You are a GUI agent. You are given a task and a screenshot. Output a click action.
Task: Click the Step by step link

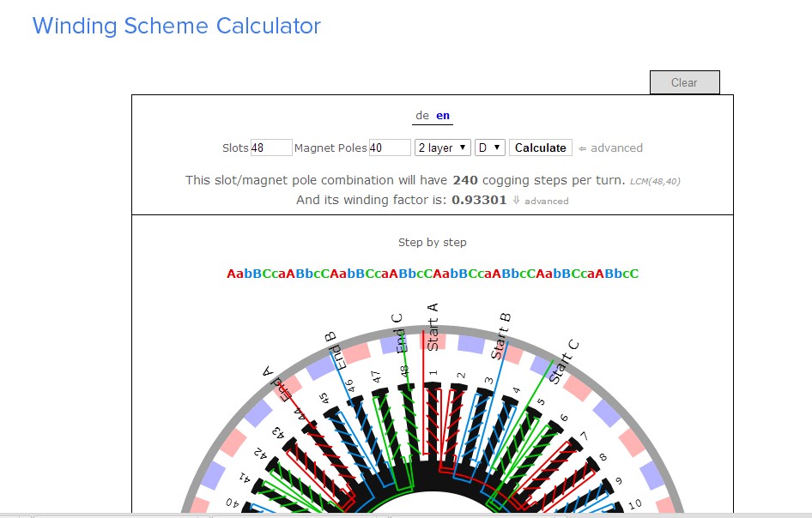pos(433,242)
